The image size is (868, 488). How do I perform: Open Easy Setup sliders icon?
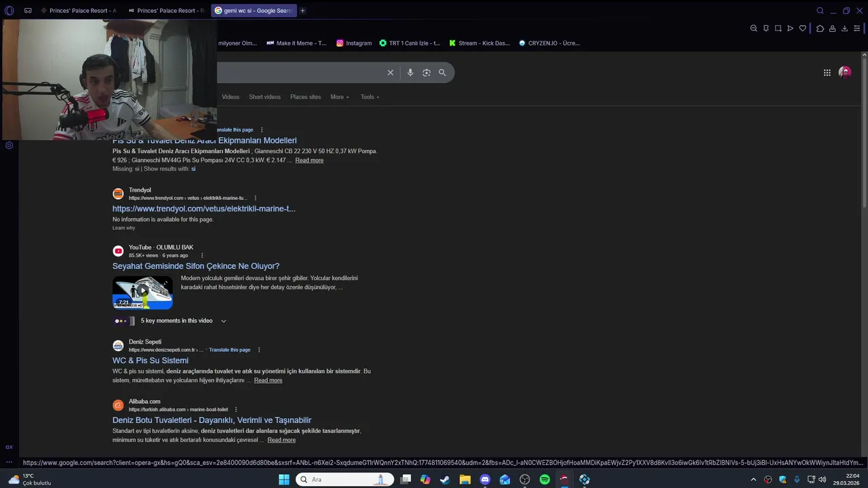(x=857, y=28)
